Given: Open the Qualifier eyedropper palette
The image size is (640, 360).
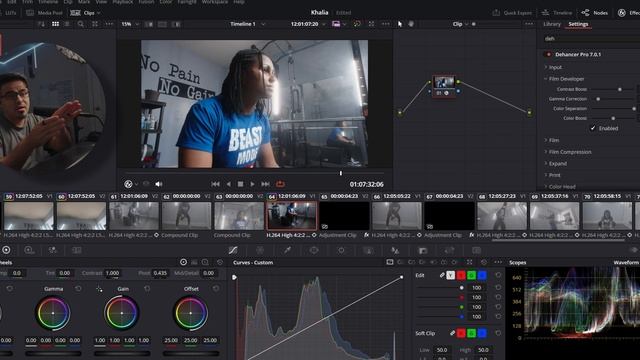Looking at the screenshot, I should coord(287,250).
